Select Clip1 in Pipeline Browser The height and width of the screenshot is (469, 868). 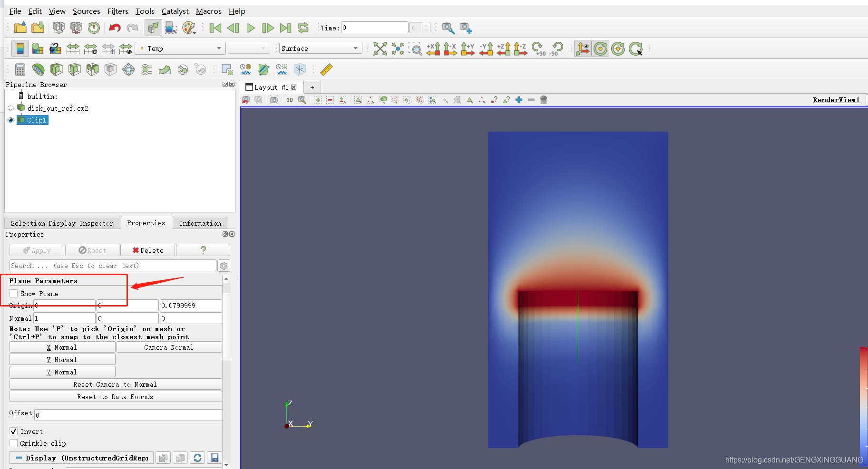pos(37,120)
